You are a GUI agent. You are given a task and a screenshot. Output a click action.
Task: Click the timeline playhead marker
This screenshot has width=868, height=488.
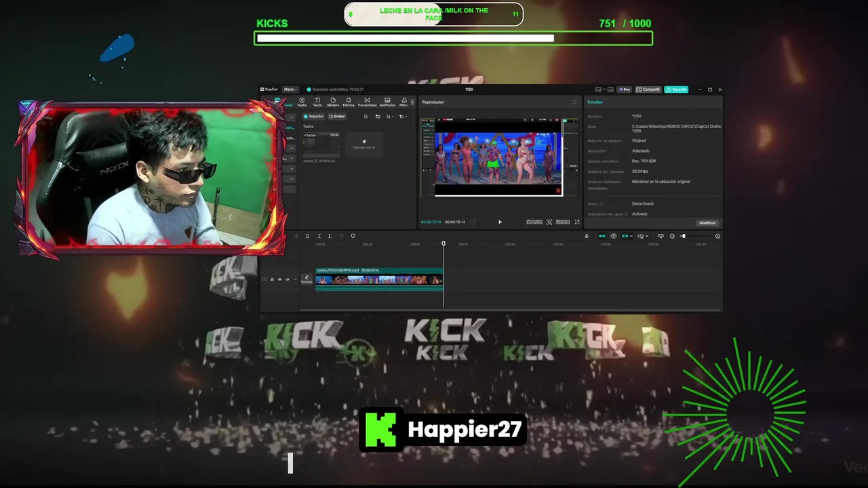point(443,244)
